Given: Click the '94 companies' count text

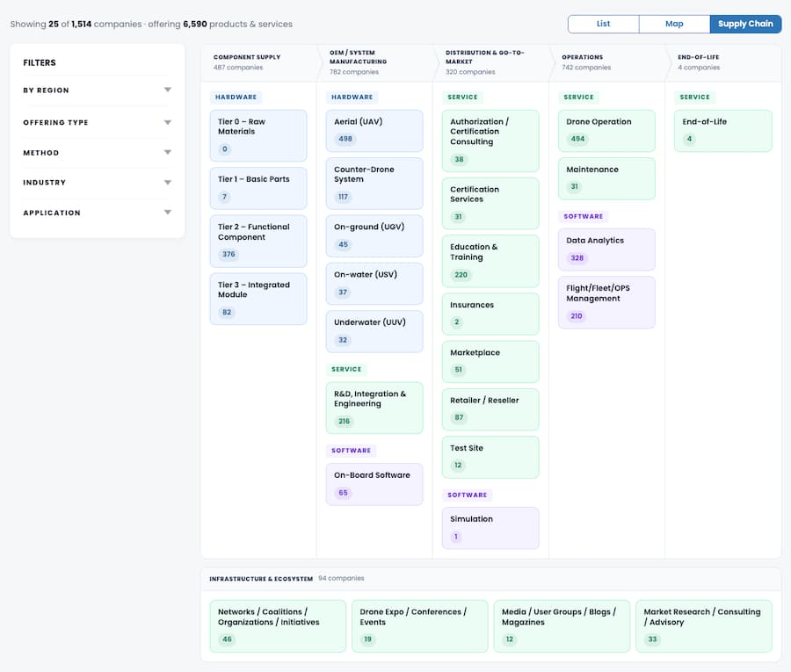Looking at the screenshot, I should [x=342, y=578].
